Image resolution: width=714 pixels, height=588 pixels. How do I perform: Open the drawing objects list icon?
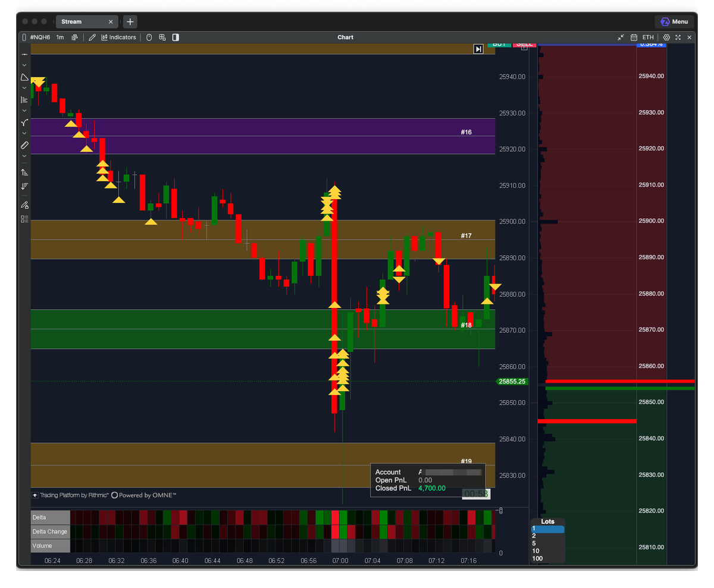coord(24,219)
